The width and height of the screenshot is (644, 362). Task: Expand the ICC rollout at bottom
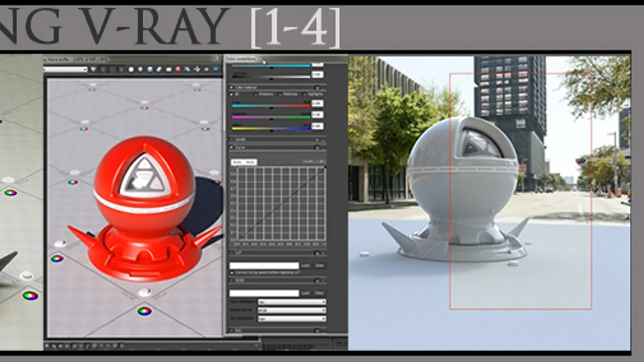[277, 330]
